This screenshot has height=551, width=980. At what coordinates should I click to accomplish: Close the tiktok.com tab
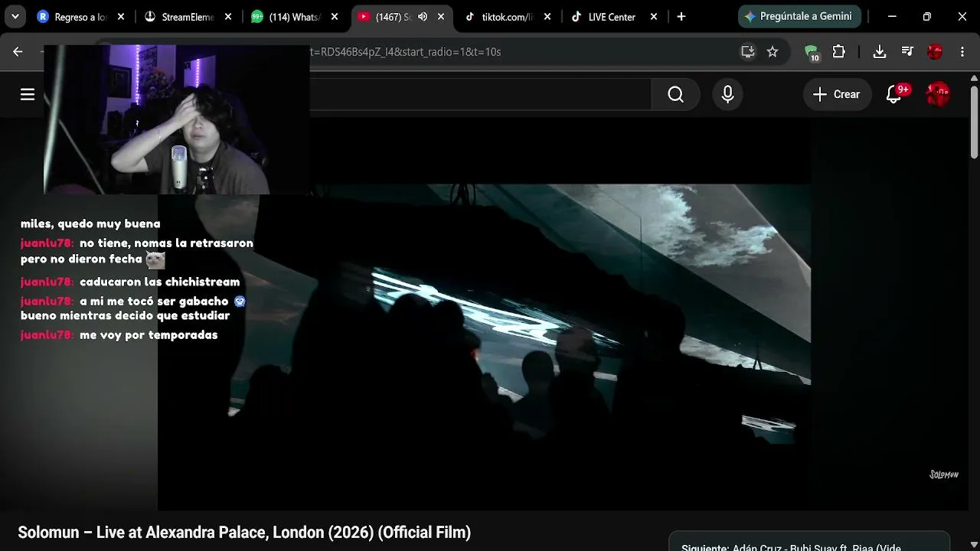pos(547,17)
